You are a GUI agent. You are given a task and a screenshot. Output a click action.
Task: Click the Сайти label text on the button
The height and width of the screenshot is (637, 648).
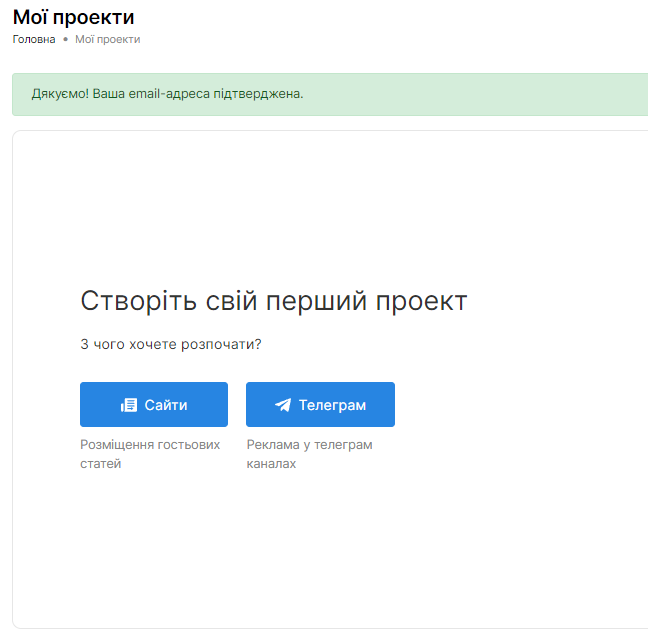[166, 405]
